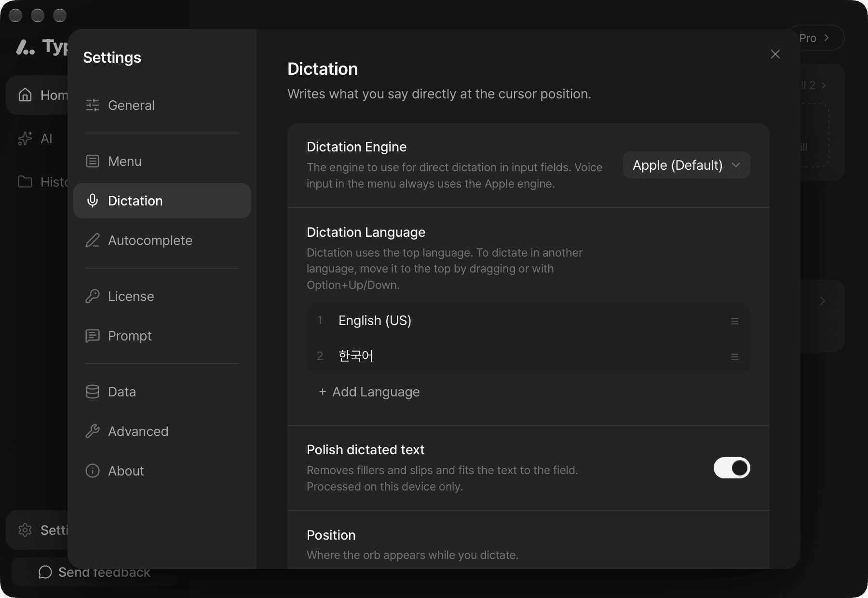This screenshot has width=868, height=598.
Task: Click the Dictation microphone icon
Action: pos(93,201)
